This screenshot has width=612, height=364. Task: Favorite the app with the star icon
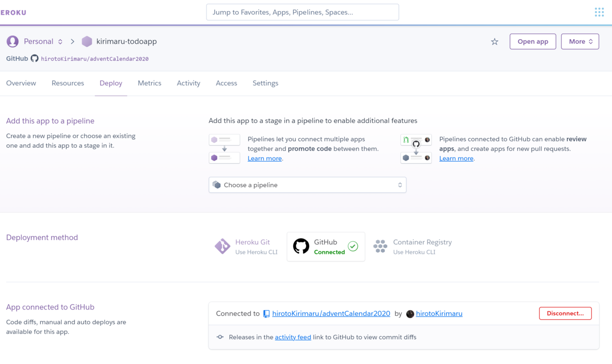coord(495,42)
